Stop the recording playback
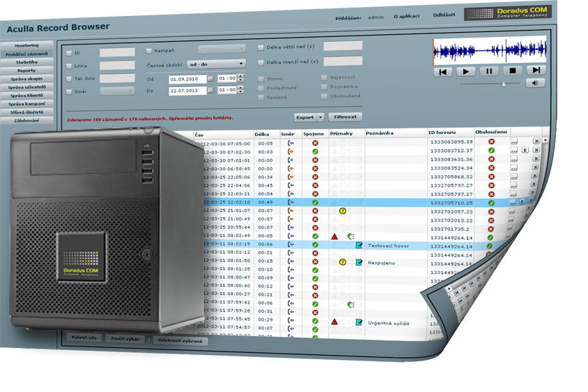Viewport: 588px width, 392px height. click(x=513, y=70)
